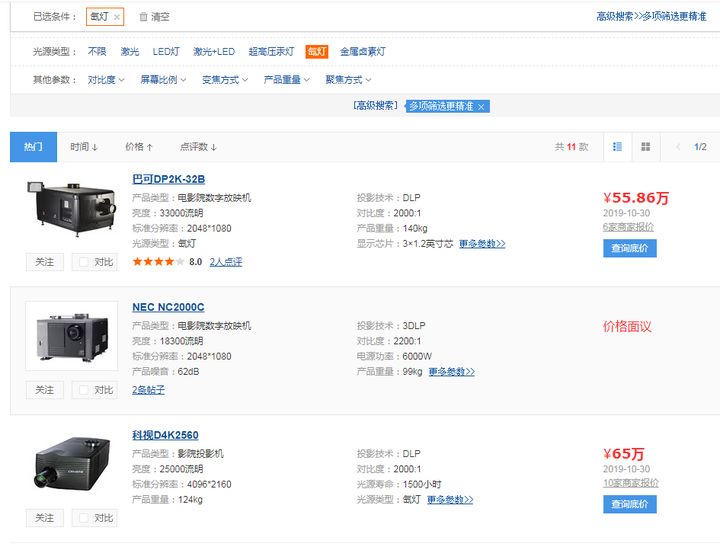Open 10家商家报价 link

point(631,483)
